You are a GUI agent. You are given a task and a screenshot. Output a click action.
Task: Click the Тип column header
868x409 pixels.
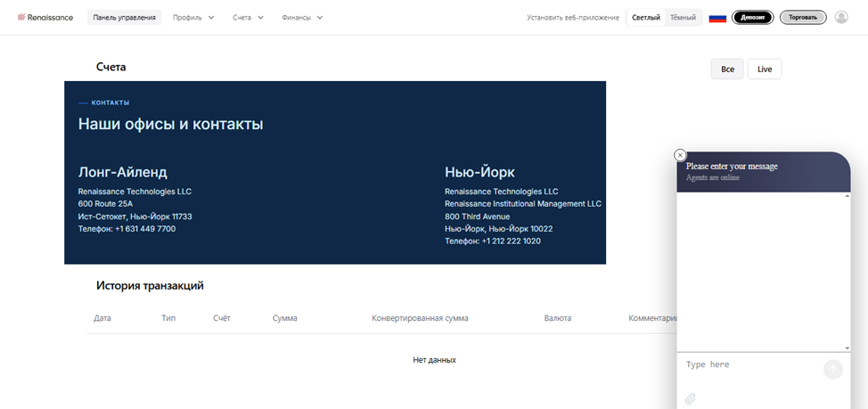pyautogui.click(x=168, y=318)
